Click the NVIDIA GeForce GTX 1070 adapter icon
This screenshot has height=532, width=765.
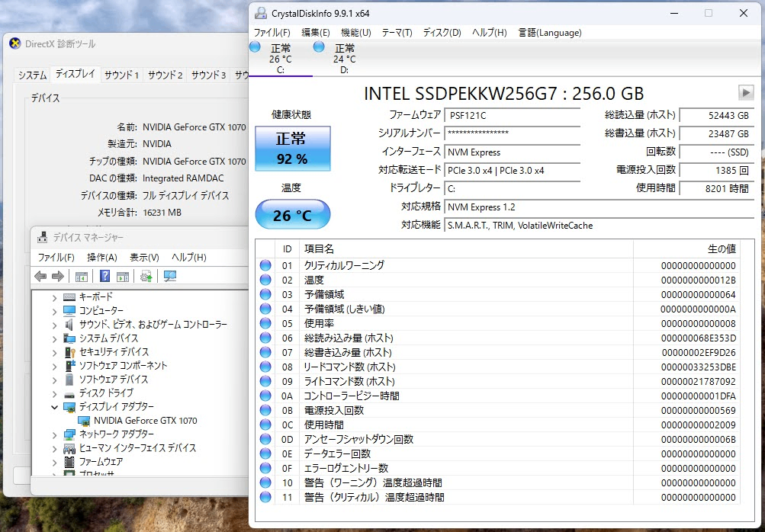(84, 421)
